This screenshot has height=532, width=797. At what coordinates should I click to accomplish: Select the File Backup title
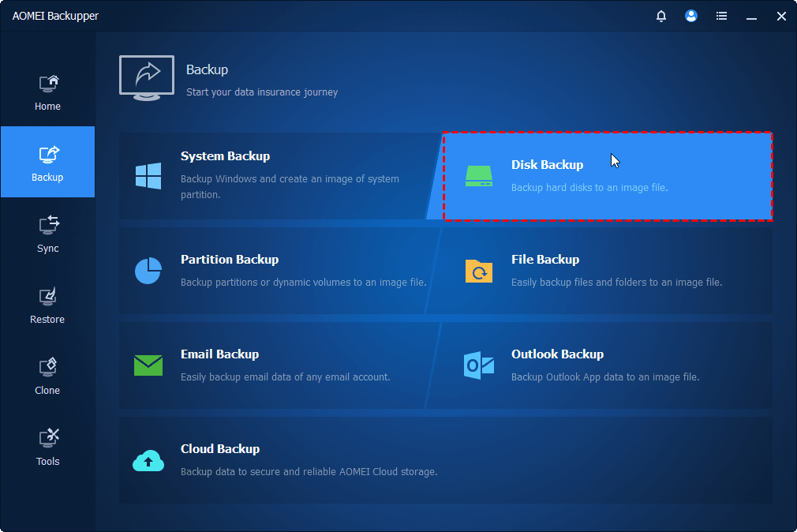(545, 260)
